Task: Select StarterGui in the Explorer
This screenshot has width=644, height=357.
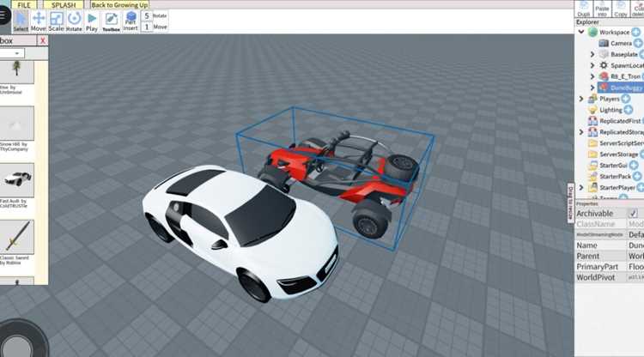Action: (x=613, y=166)
